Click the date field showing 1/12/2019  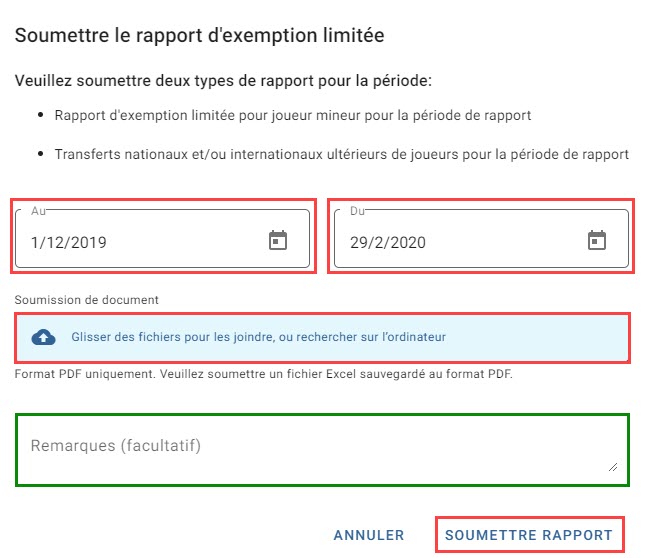click(162, 238)
